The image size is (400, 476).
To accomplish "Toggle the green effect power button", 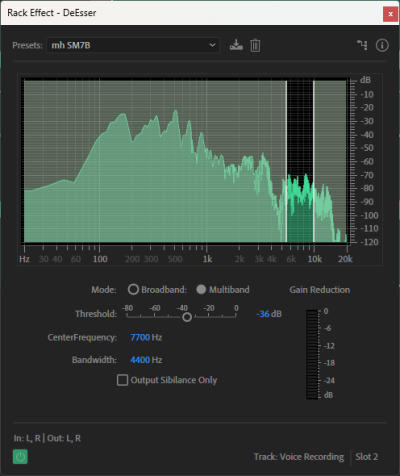I will [20, 457].
